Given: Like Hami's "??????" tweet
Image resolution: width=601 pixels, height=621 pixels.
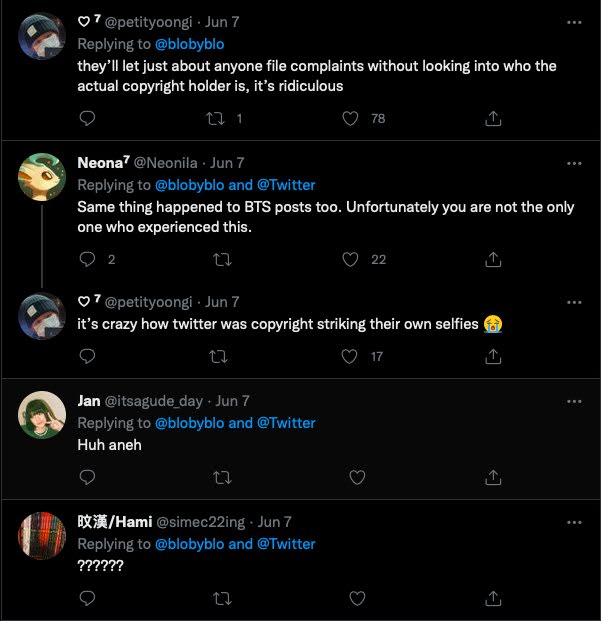Looking at the screenshot, I should coord(351,598).
